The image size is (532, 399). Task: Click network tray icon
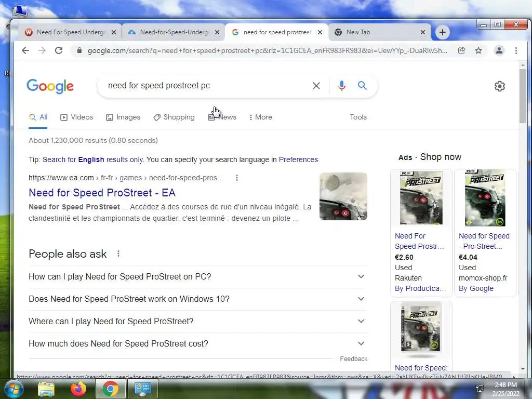pyautogui.click(x=480, y=389)
